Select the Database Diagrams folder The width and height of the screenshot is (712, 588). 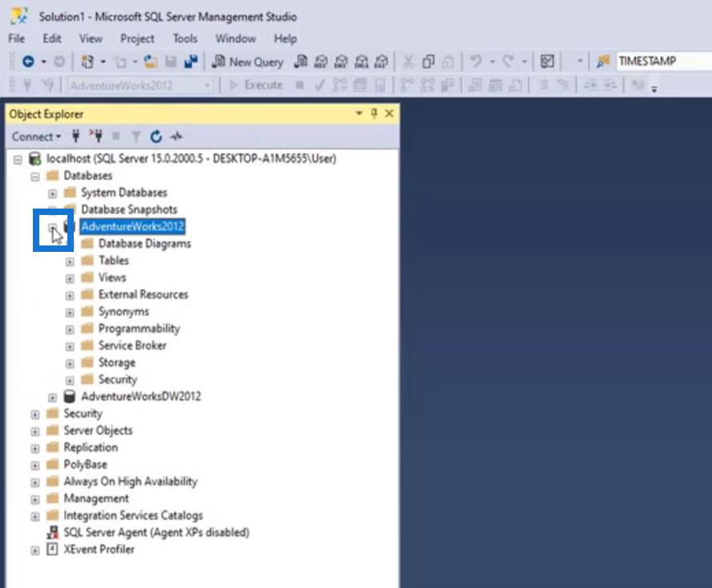(x=144, y=244)
